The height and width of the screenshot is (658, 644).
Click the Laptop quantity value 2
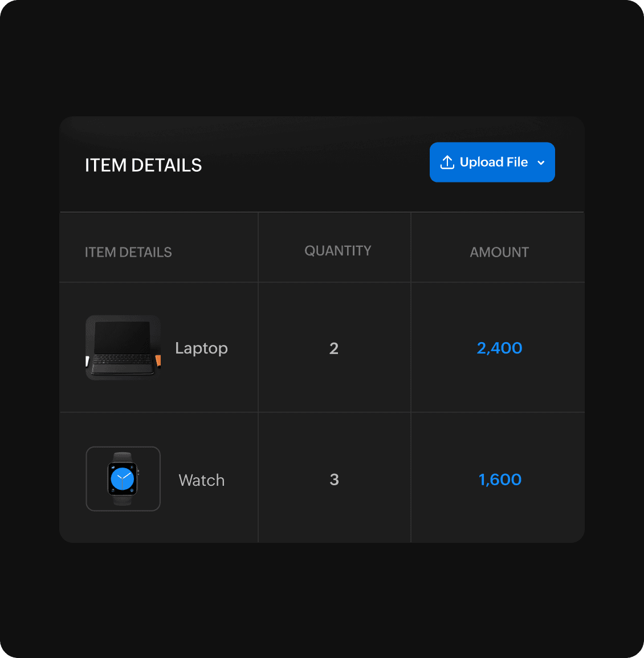[334, 348]
